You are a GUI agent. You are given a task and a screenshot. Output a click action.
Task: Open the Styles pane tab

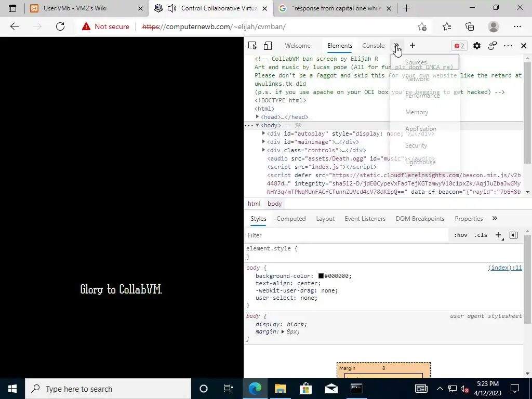click(x=258, y=219)
